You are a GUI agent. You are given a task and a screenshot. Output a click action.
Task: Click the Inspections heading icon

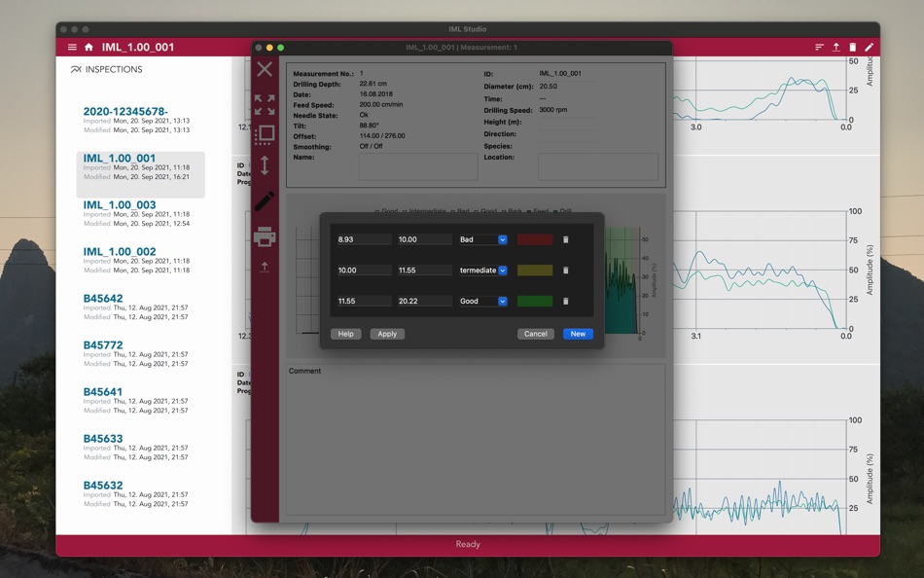76,70
